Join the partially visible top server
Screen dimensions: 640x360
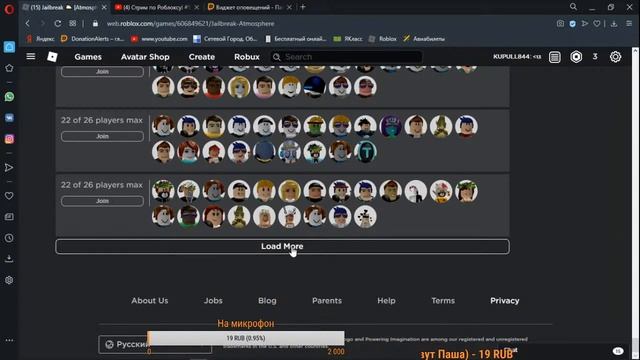102,71
